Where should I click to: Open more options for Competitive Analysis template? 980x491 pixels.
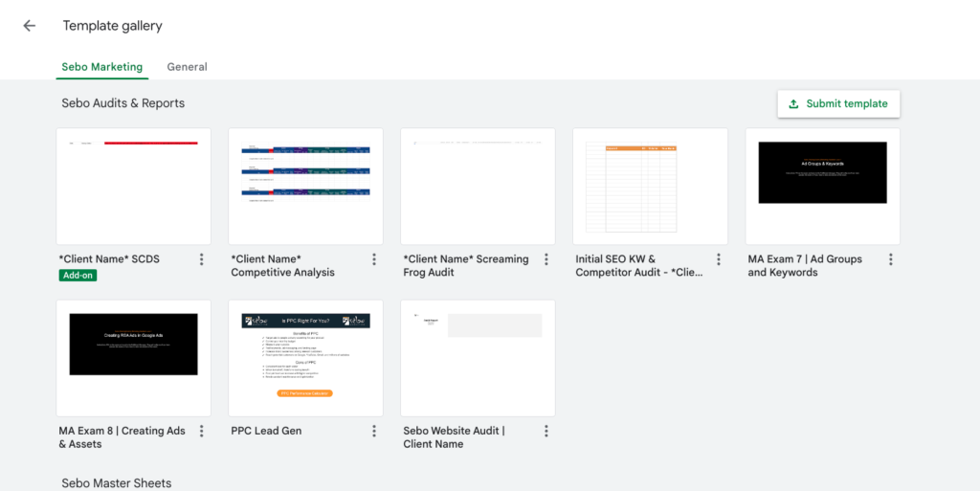click(374, 259)
